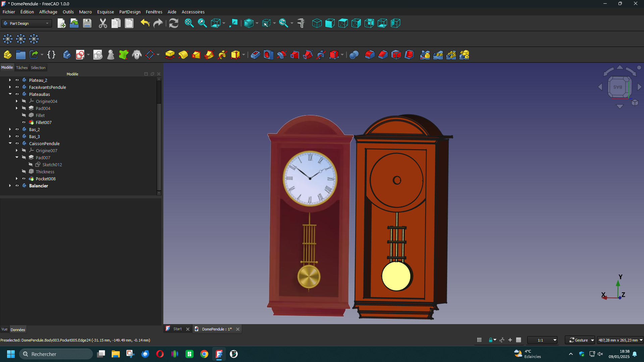The width and height of the screenshot is (644, 362).
Task: Switch to the Tâches tab
Action: 22,68
